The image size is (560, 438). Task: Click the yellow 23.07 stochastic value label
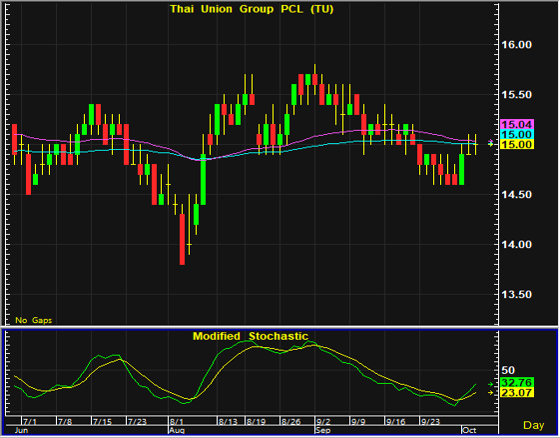pyautogui.click(x=517, y=393)
